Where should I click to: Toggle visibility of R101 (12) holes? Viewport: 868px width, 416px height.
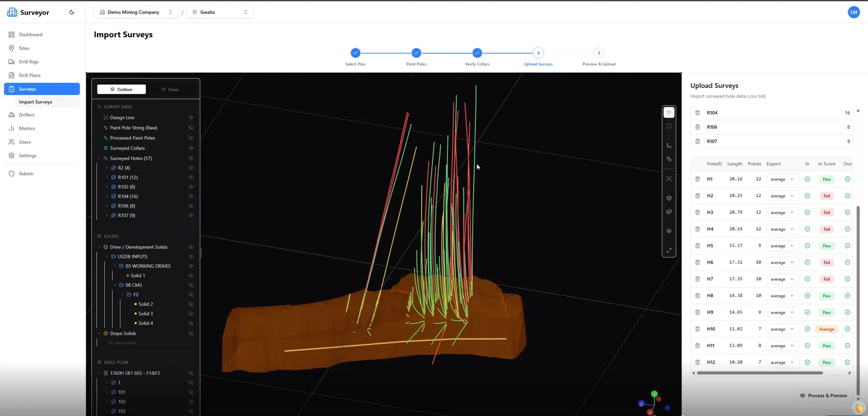coord(191,177)
